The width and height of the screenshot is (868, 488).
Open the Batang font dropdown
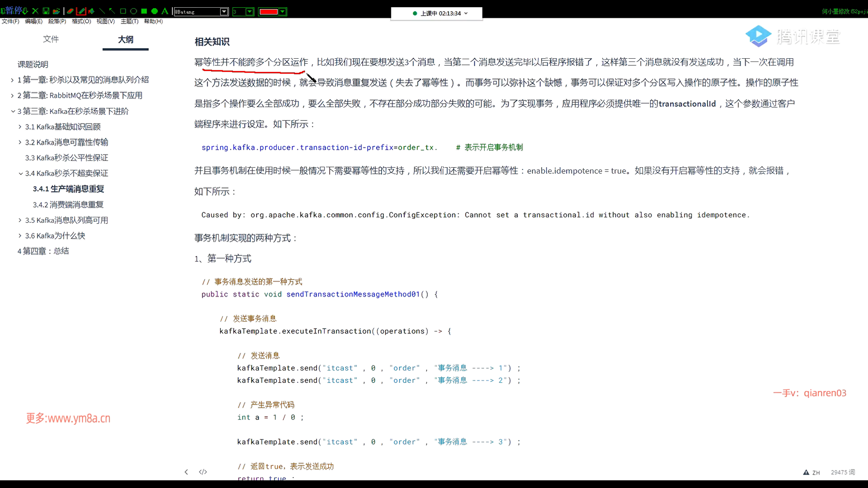coord(224,12)
